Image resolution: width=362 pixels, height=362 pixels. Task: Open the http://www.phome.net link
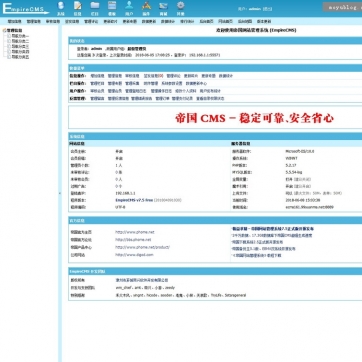coord(135,232)
